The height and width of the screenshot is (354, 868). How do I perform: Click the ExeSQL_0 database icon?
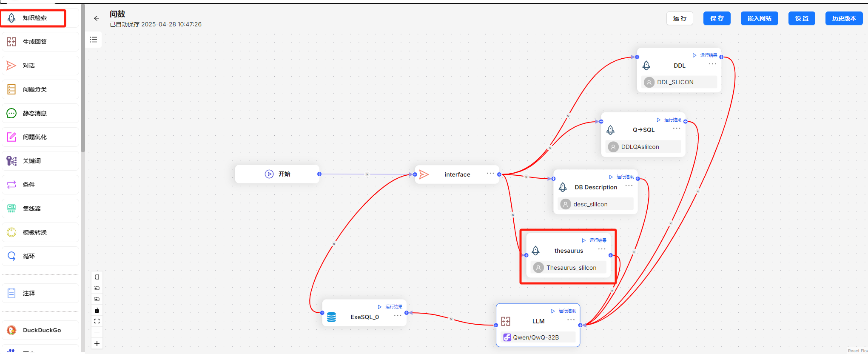click(x=332, y=317)
